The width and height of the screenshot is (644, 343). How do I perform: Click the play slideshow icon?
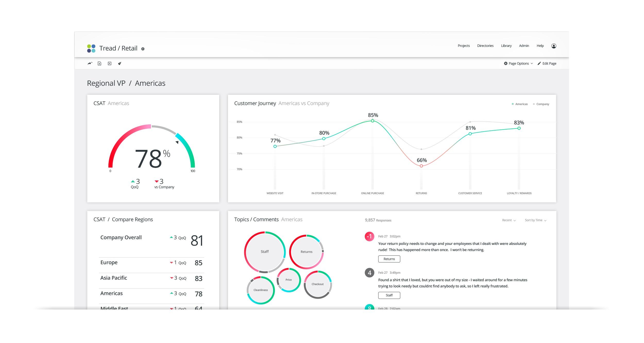(x=109, y=63)
